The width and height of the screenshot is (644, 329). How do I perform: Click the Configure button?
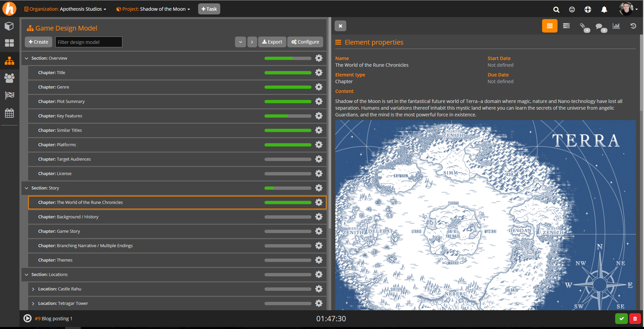coord(305,42)
